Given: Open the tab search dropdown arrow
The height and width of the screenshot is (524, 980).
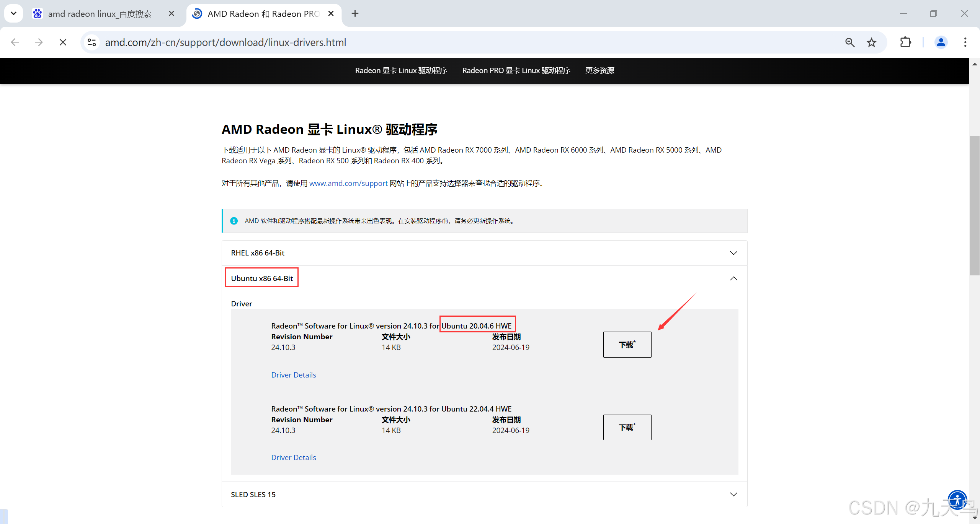Looking at the screenshot, I should click(13, 13).
